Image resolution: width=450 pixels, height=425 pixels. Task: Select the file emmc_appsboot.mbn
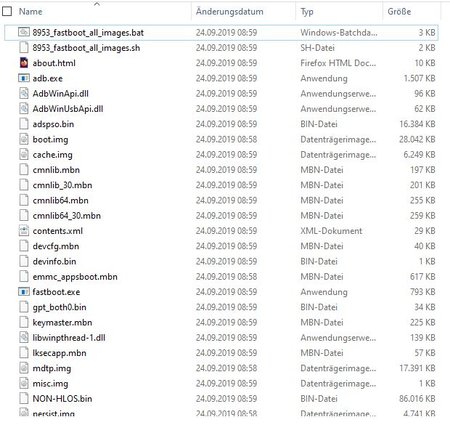75,277
